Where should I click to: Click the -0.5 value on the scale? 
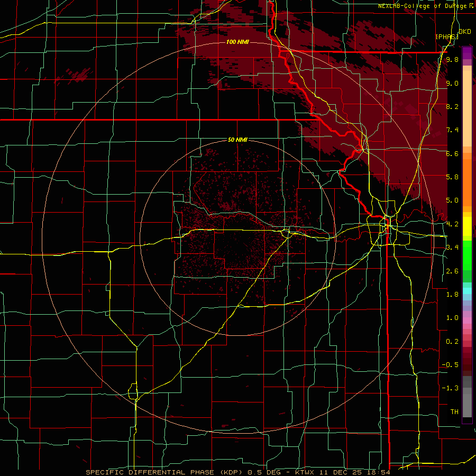click(x=450, y=365)
